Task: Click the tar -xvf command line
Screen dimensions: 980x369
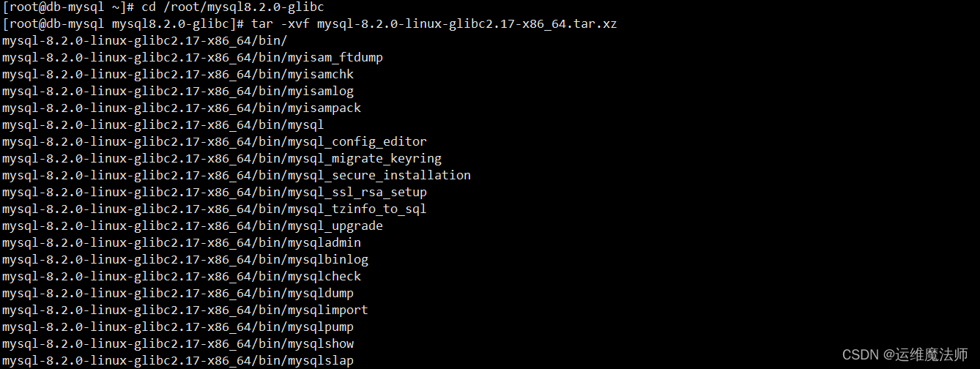Action: click(x=310, y=24)
